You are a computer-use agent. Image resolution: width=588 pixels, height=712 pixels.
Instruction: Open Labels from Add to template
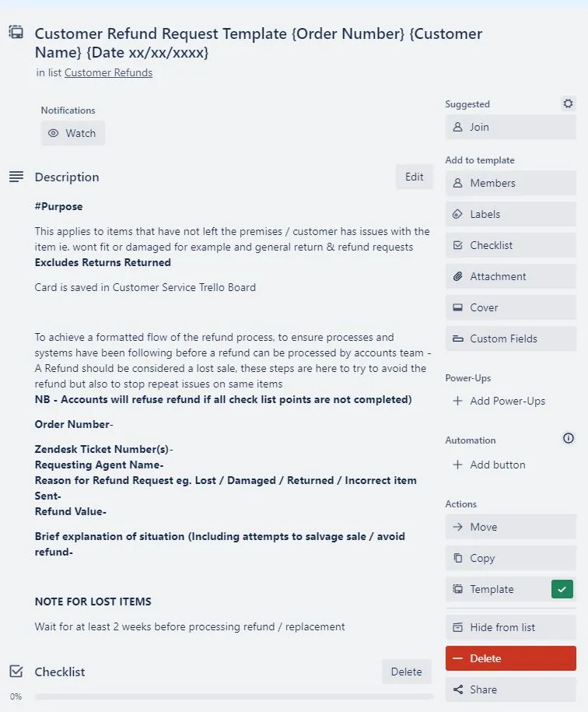[x=510, y=214]
